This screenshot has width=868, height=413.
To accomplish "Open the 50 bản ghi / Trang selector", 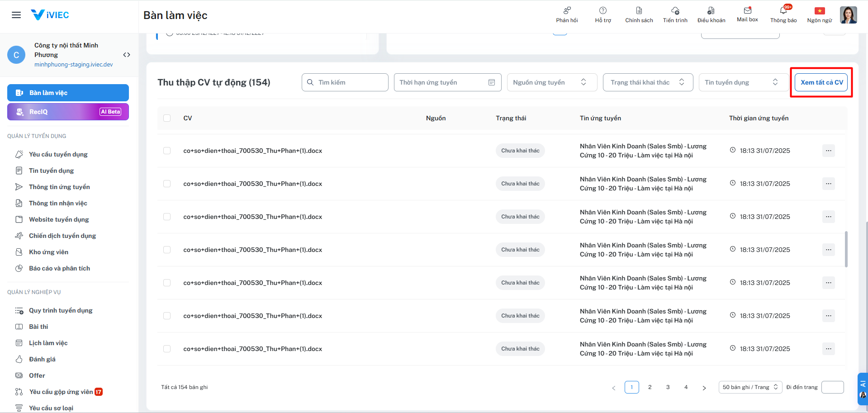I will 750,387.
